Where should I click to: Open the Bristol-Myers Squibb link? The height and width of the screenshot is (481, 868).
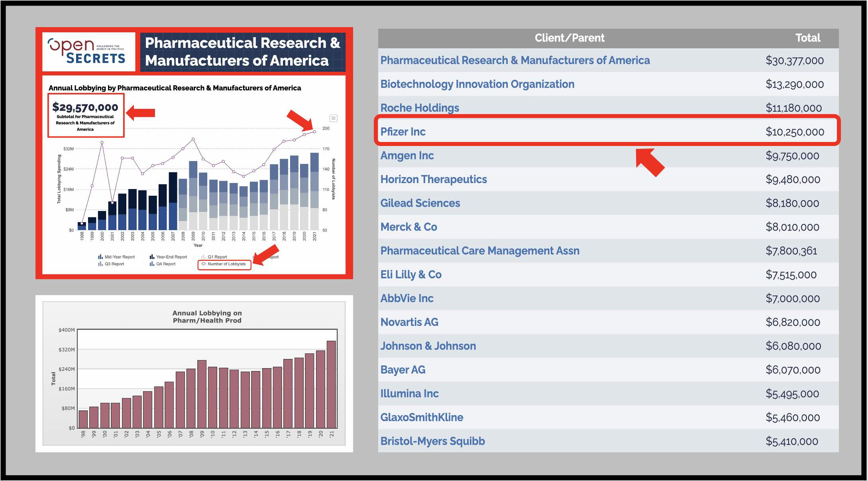[432, 441]
